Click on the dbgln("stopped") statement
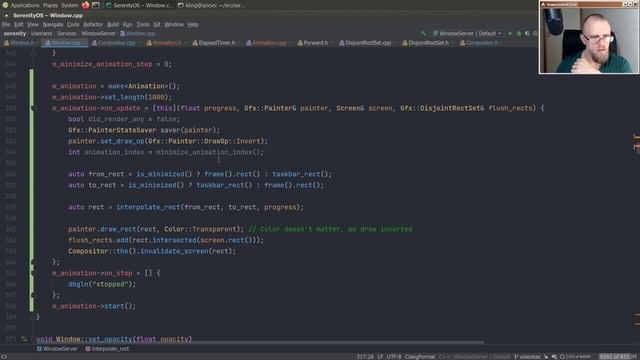The width and height of the screenshot is (640, 360). tap(102, 284)
